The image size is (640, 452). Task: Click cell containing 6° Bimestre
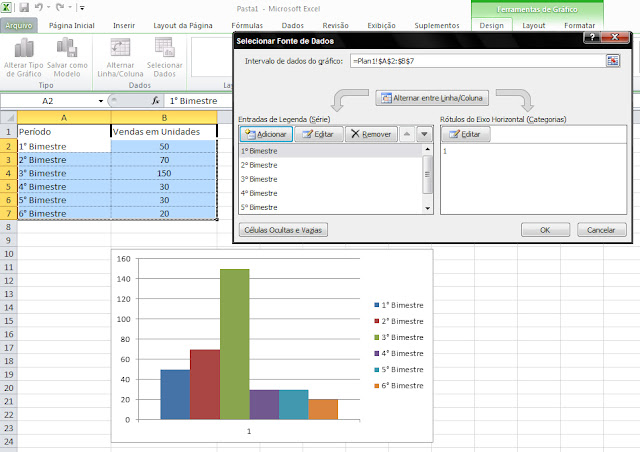coord(64,214)
